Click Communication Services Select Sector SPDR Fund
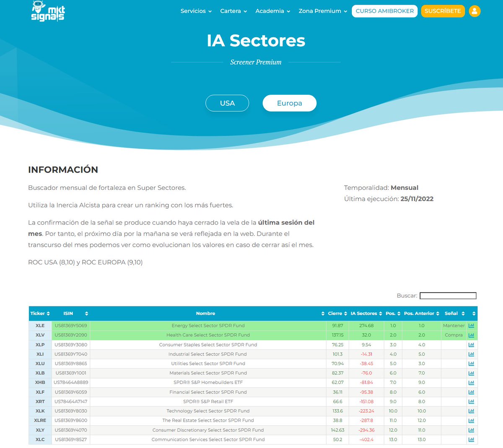 pos(208,440)
